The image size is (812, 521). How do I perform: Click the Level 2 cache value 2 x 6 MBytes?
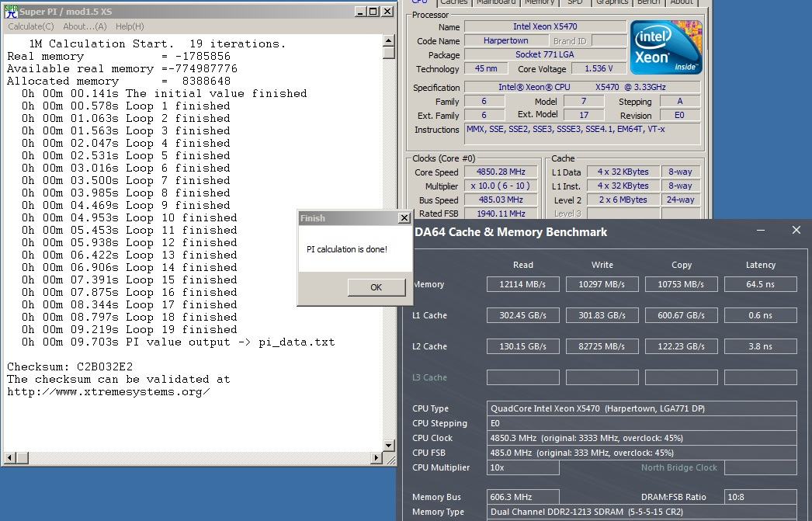tap(623, 200)
